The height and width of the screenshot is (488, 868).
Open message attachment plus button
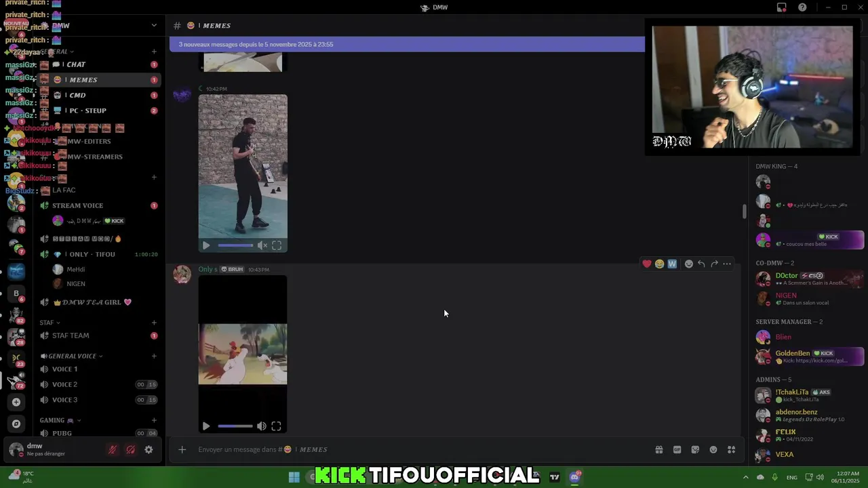point(182,449)
